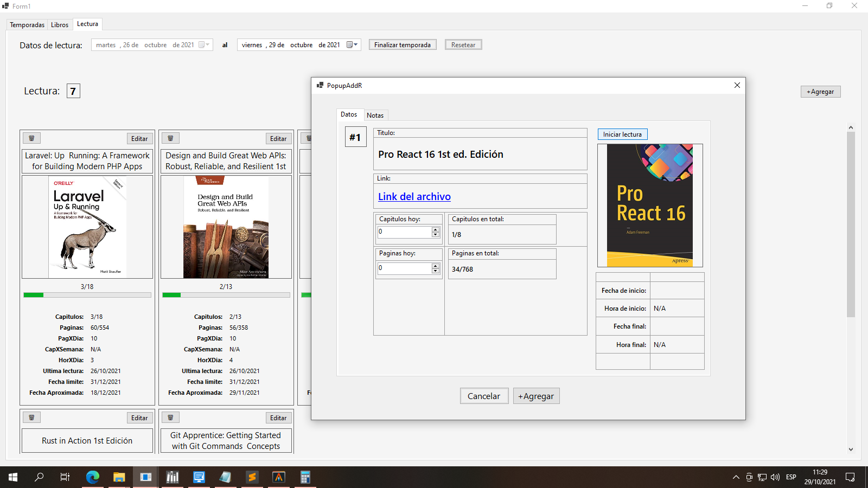Switch to the Temporadas tab
The width and height of the screenshot is (868, 488).
(x=27, y=25)
